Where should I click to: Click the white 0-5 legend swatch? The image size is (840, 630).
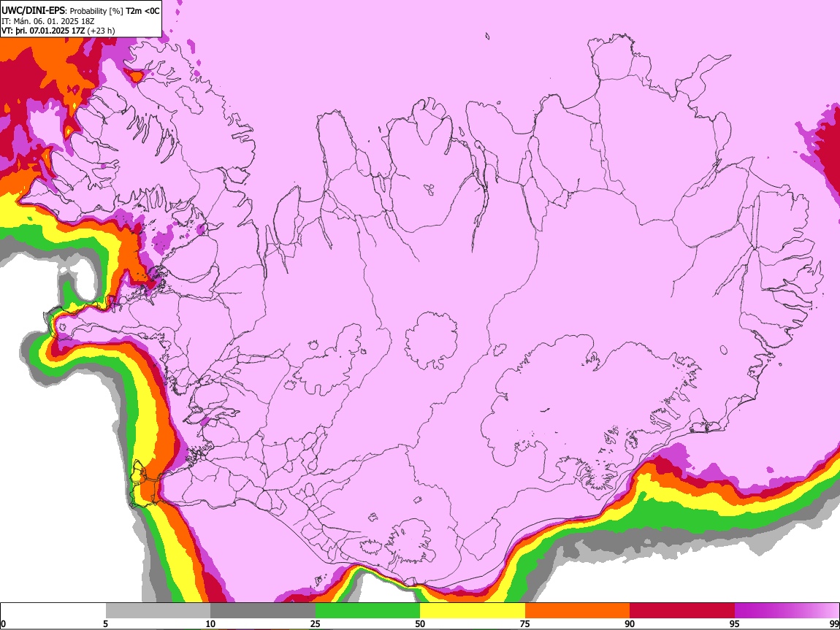click(x=53, y=611)
